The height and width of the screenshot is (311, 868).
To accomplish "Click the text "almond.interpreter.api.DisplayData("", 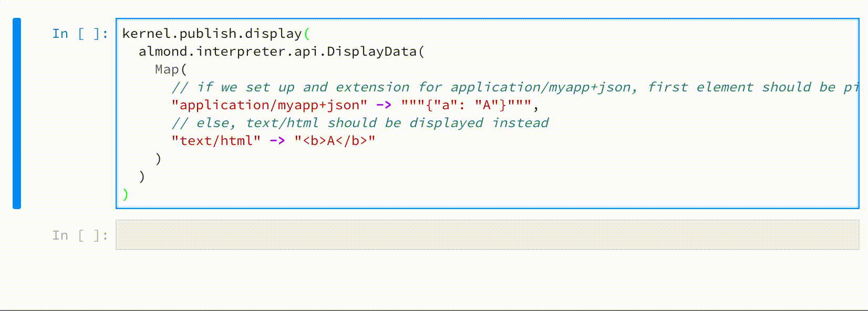I will tap(281, 51).
